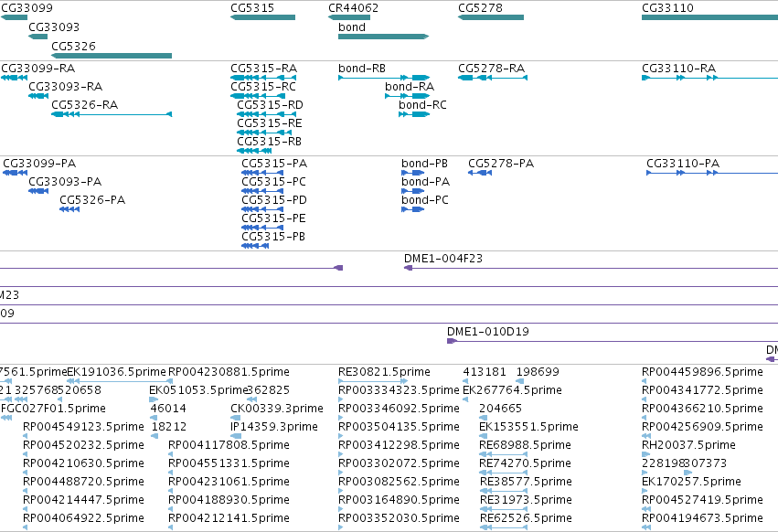Open the CG33099-RA transcript label
This screenshot has height=532, width=778.
[x=38, y=69]
